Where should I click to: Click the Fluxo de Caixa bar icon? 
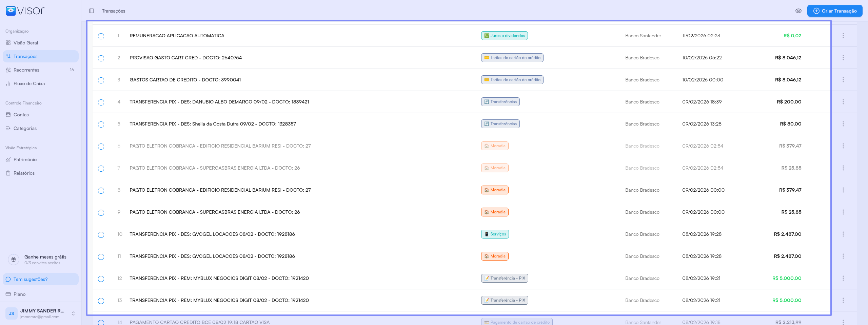tap(8, 83)
